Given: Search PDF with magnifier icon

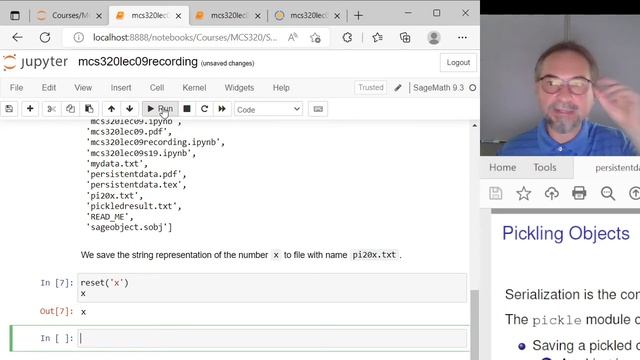Looking at the screenshot, I should click(607, 193).
